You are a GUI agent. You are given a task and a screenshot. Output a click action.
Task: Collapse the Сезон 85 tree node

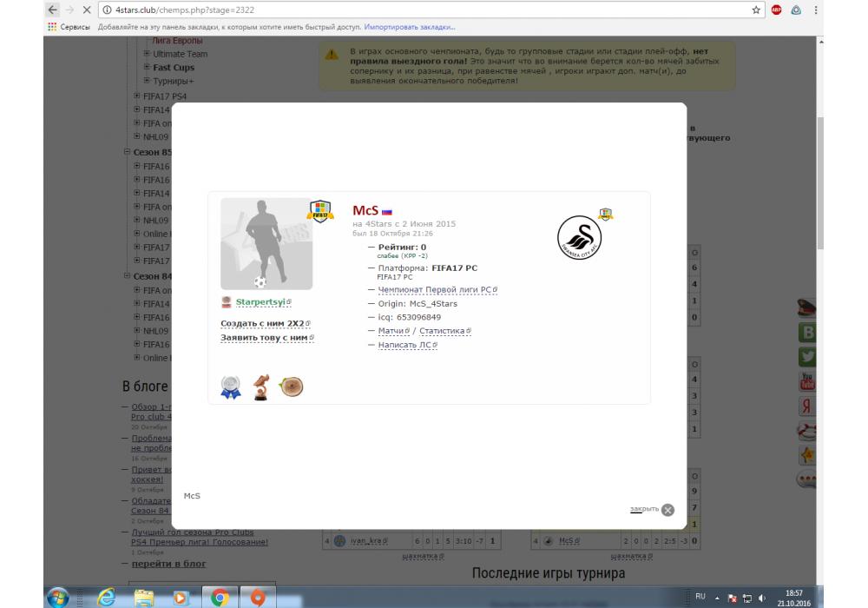[x=127, y=152]
